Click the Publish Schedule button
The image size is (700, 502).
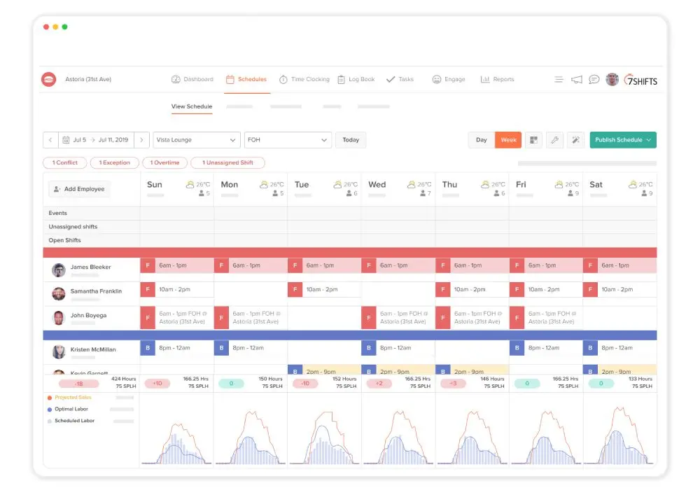click(x=623, y=140)
